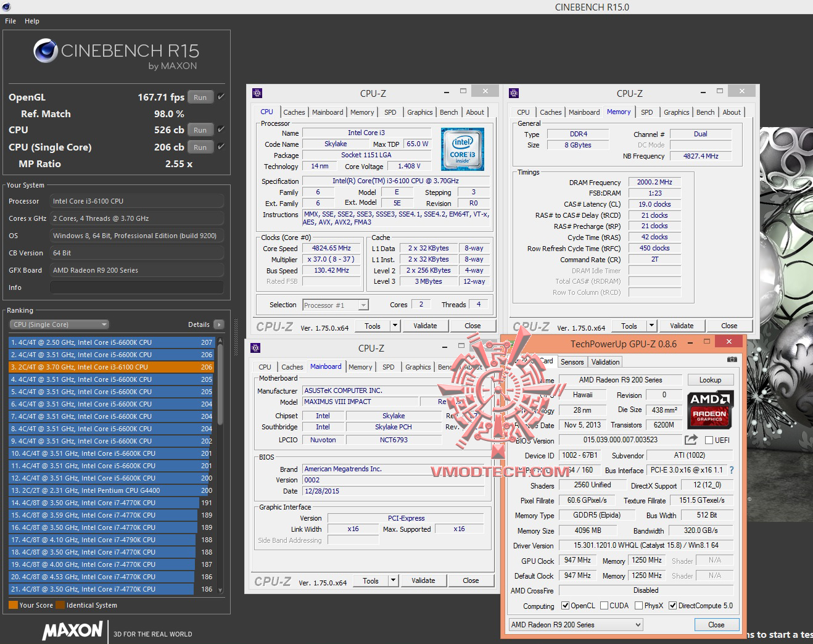
Task: Click the highlighted Intel Core i3-6100 ranking row
Action: click(111, 367)
